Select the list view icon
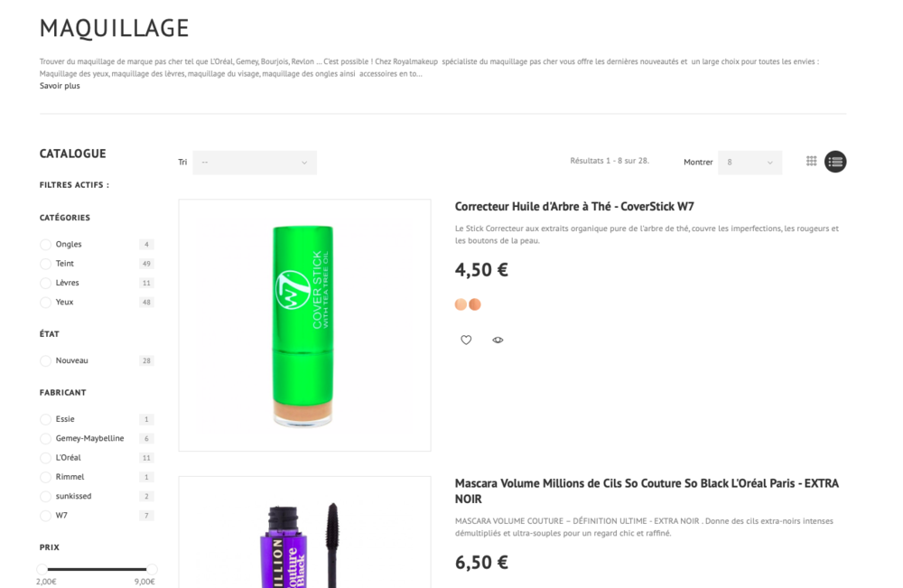The height and width of the screenshot is (588, 903). click(x=835, y=162)
